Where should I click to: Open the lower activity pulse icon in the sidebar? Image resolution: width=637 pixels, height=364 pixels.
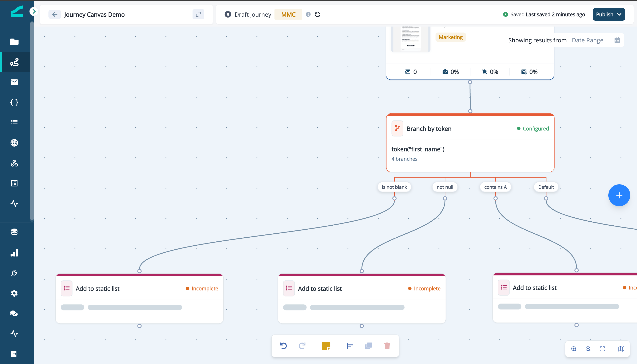pyautogui.click(x=14, y=333)
